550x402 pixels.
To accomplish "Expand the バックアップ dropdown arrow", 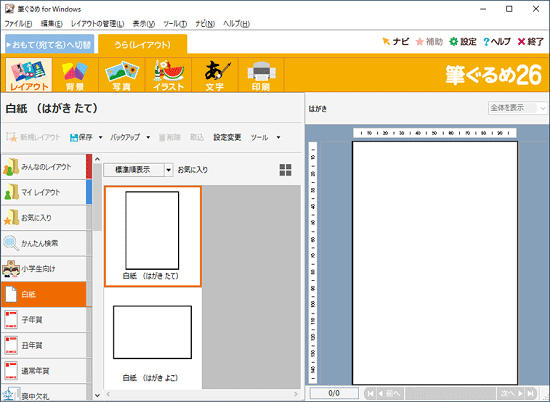I will 148,138.
